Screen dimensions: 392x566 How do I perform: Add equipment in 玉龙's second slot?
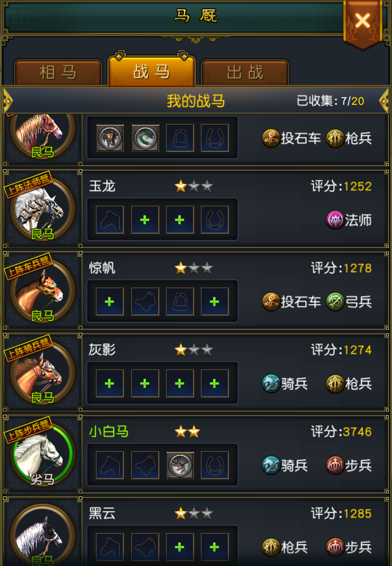pos(145,220)
